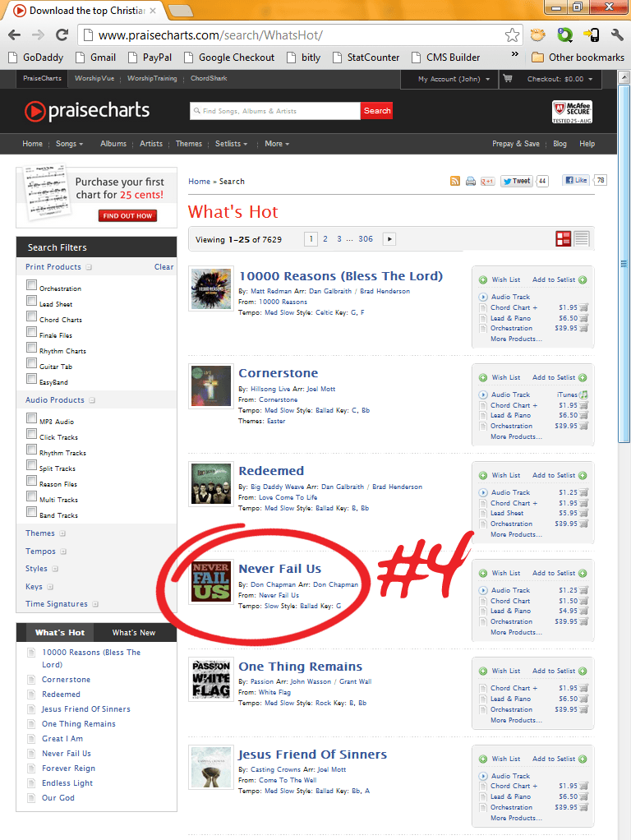This screenshot has width=631, height=840.
Task: Go back using the browser back arrow
Action: coord(15,35)
